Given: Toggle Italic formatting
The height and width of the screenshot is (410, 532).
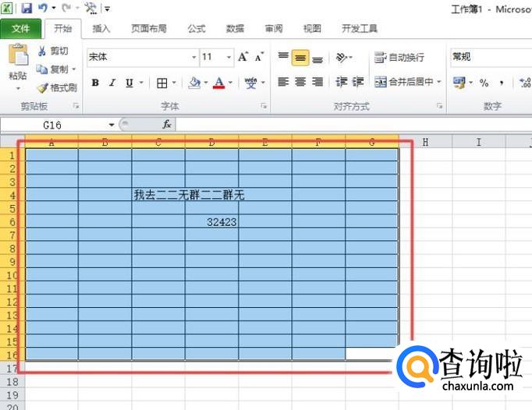Looking at the screenshot, I should click(112, 83).
